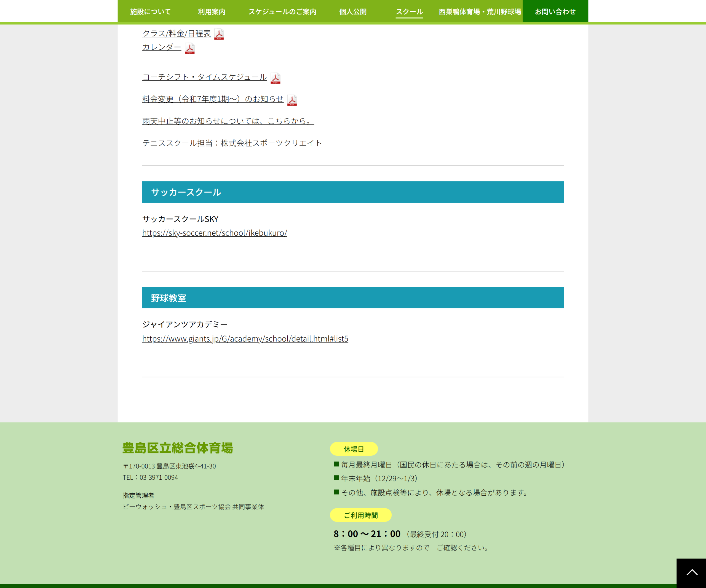The width and height of the screenshot is (706, 588).
Task: Select the スクール navigation tab
Action: (x=409, y=11)
